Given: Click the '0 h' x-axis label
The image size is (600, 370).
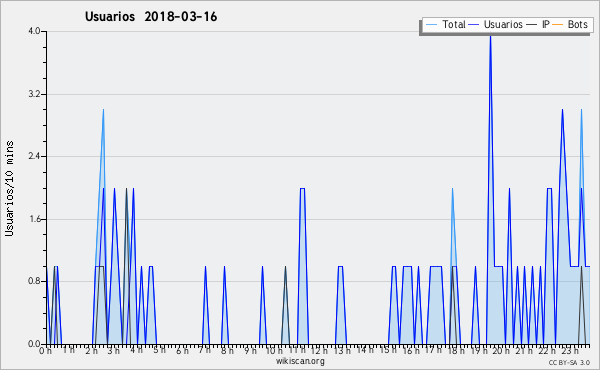Looking at the screenshot, I should pyautogui.click(x=46, y=350).
